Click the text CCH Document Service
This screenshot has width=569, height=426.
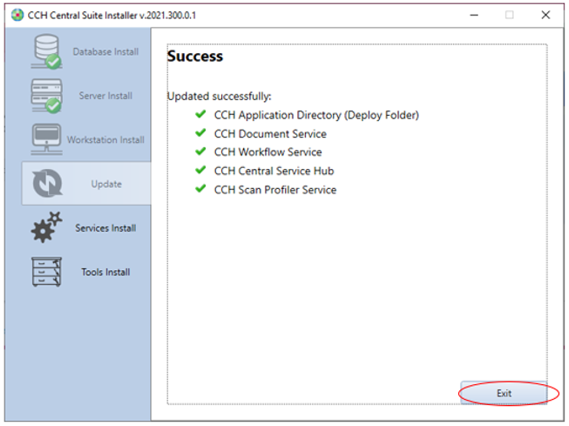coord(270,134)
